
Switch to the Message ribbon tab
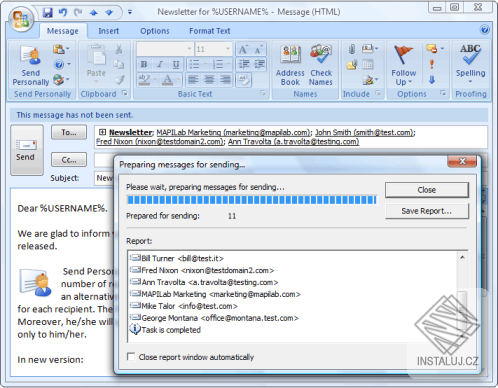[x=63, y=31]
